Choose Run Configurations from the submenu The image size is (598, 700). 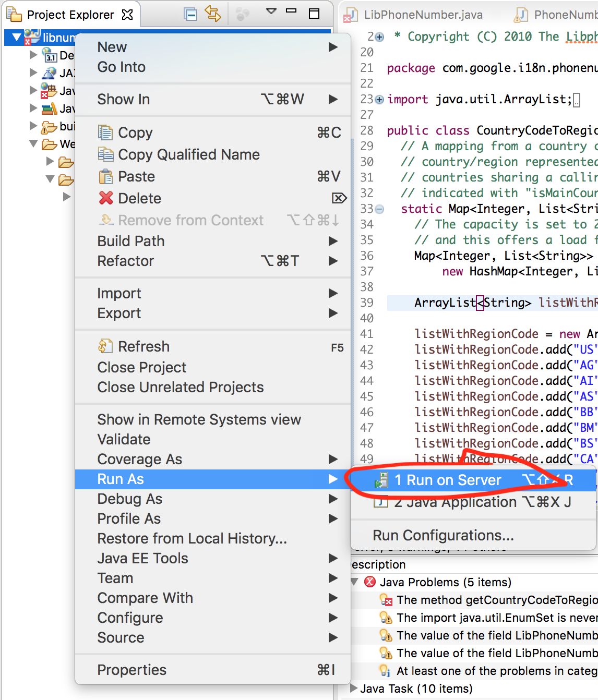(x=442, y=535)
